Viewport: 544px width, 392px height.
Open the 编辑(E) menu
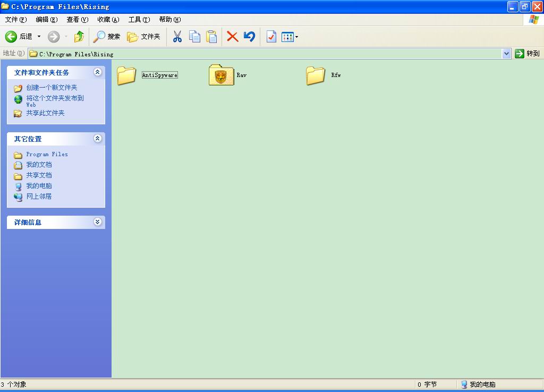point(47,20)
